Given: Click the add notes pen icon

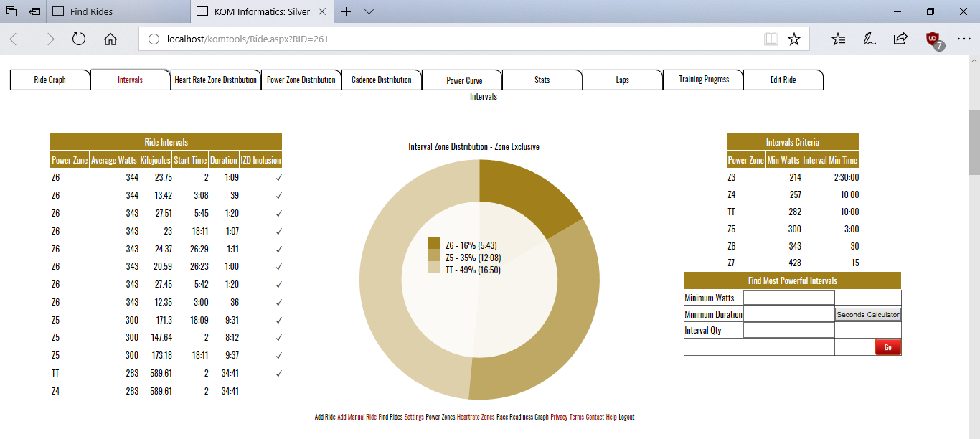Looking at the screenshot, I should (x=869, y=39).
